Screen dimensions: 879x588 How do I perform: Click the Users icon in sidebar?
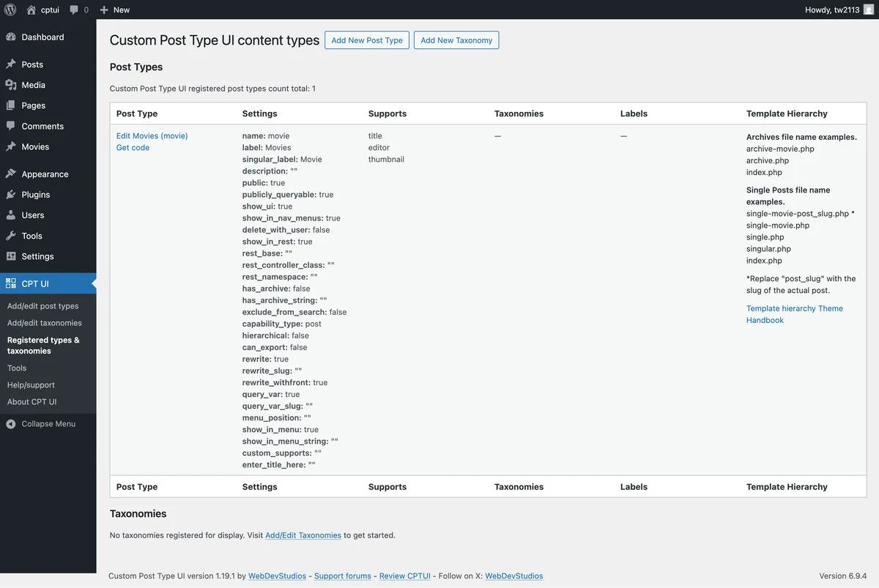click(x=11, y=215)
